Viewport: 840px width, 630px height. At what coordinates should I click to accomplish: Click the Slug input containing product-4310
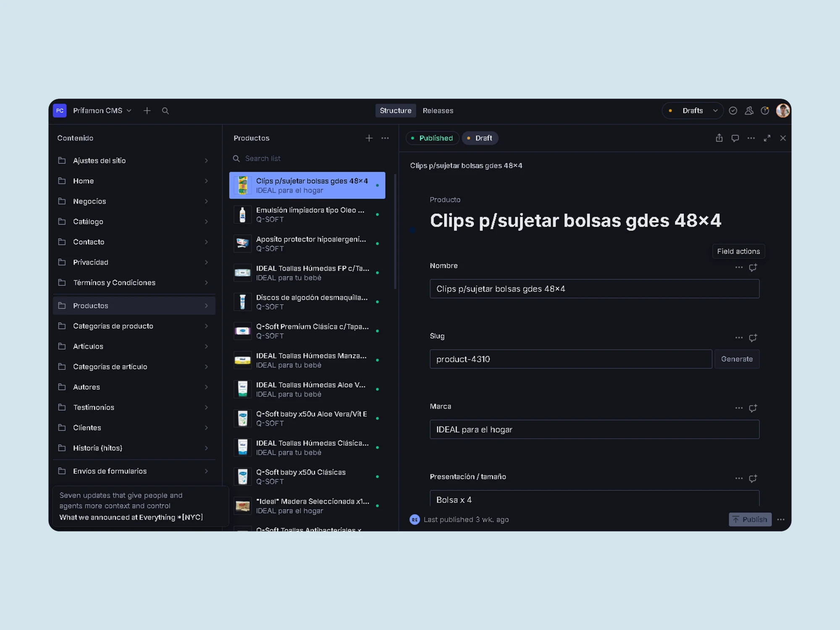(571, 359)
